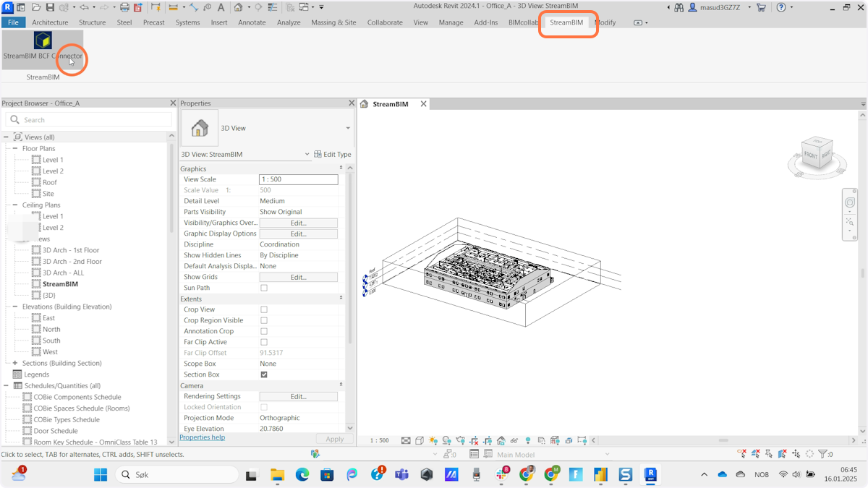Open the 3D View: StreamBIM instance dropdown
The image size is (868, 488).
307,154
